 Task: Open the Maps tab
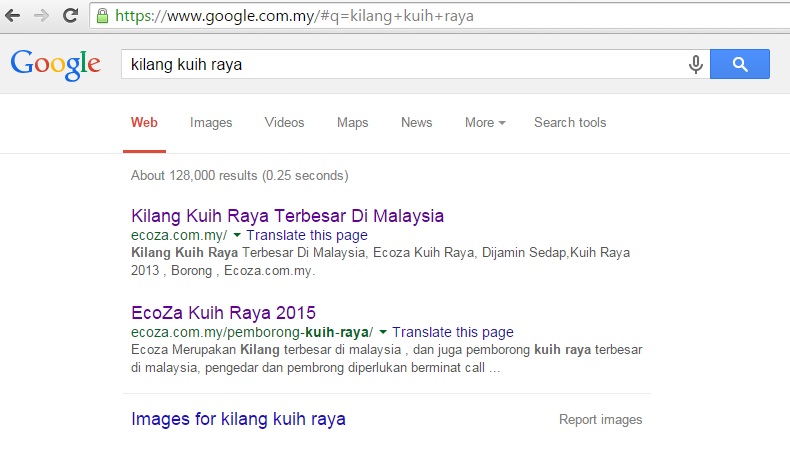(x=353, y=122)
